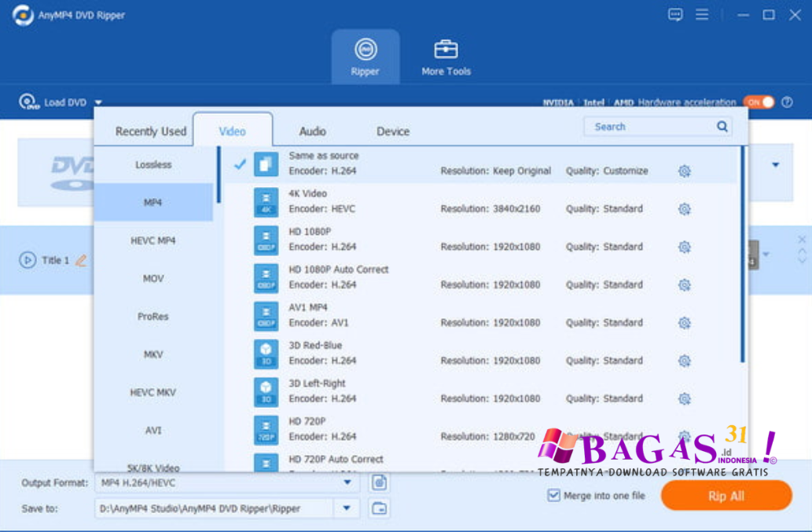Click the HD 1080P Auto Correct icon
This screenshot has width=812, height=532.
pos(266,278)
